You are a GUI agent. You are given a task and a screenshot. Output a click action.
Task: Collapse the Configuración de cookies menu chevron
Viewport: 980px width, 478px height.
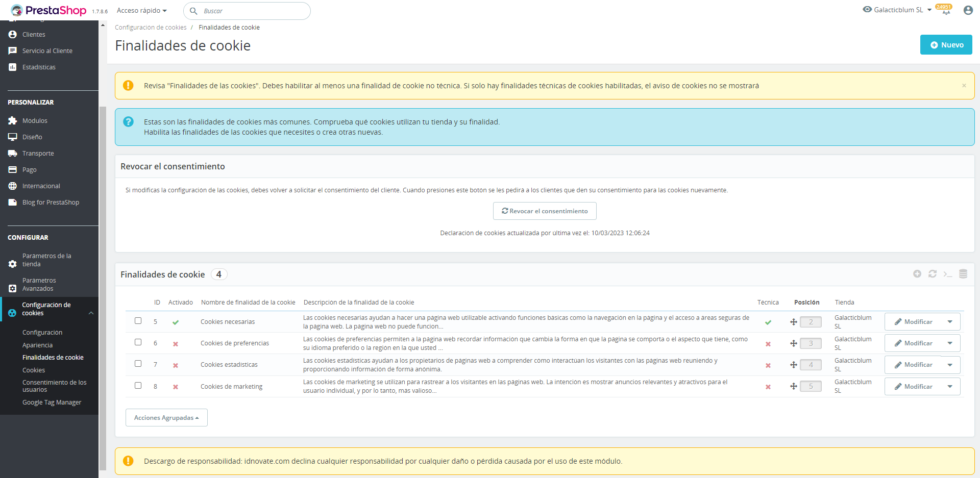[x=91, y=313]
